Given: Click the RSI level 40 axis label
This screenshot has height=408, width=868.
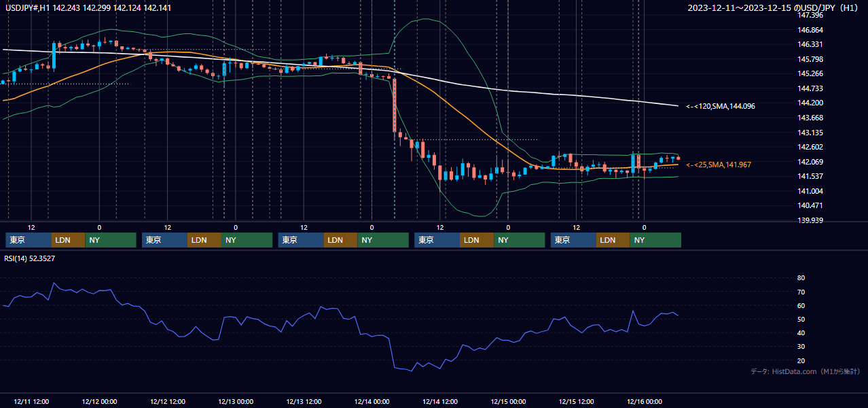Looking at the screenshot, I should (x=801, y=333).
